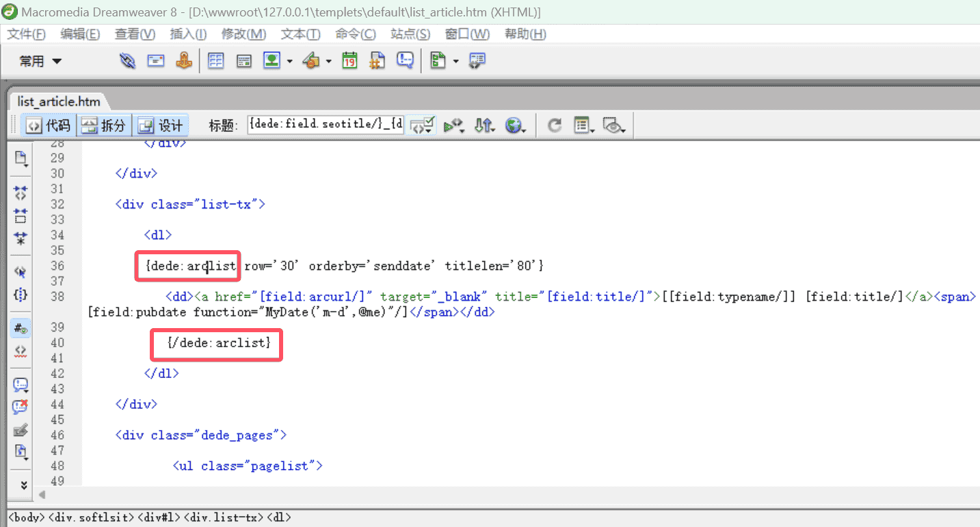The width and height of the screenshot is (980, 527).
Task: Click the Insert Table icon
Action: click(x=216, y=61)
